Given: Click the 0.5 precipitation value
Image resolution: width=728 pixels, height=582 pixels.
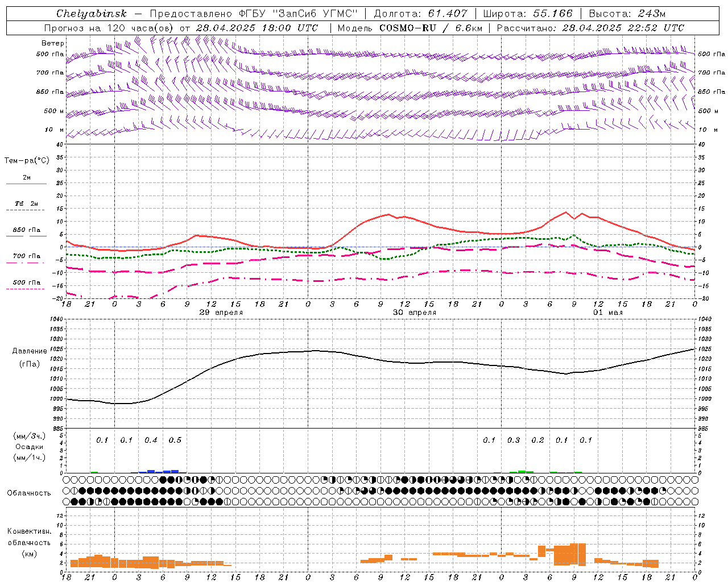Looking at the screenshot, I should coord(175,440).
